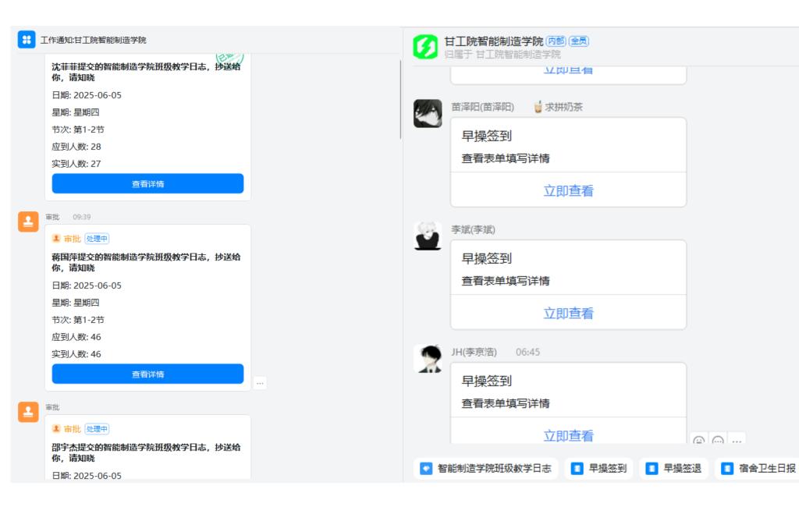Open the … menu beside 蒋国萍's approval card

pyautogui.click(x=260, y=382)
